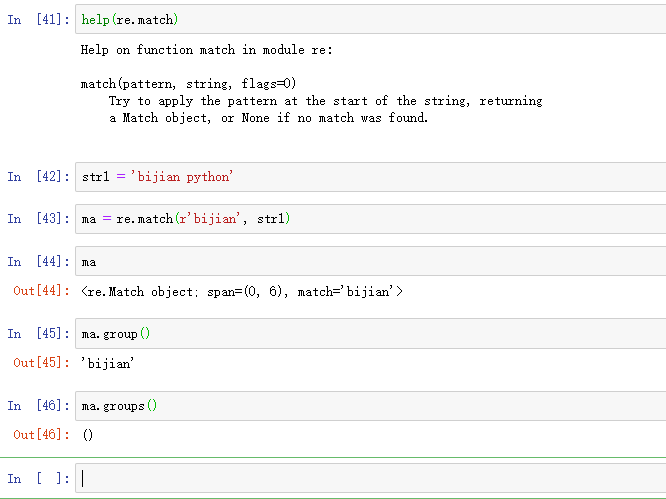
Task: Select the In [45] input prompt
Action: click(x=39, y=334)
